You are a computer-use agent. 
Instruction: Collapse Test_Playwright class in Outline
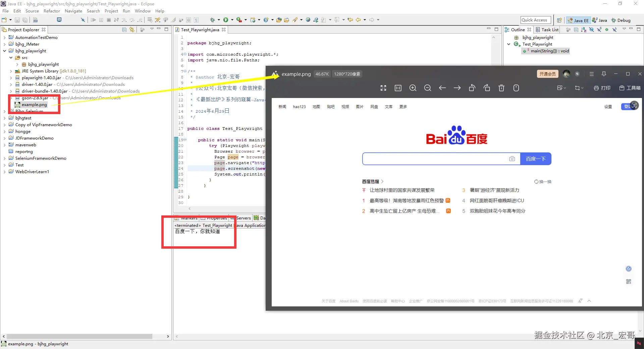click(509, 44)
